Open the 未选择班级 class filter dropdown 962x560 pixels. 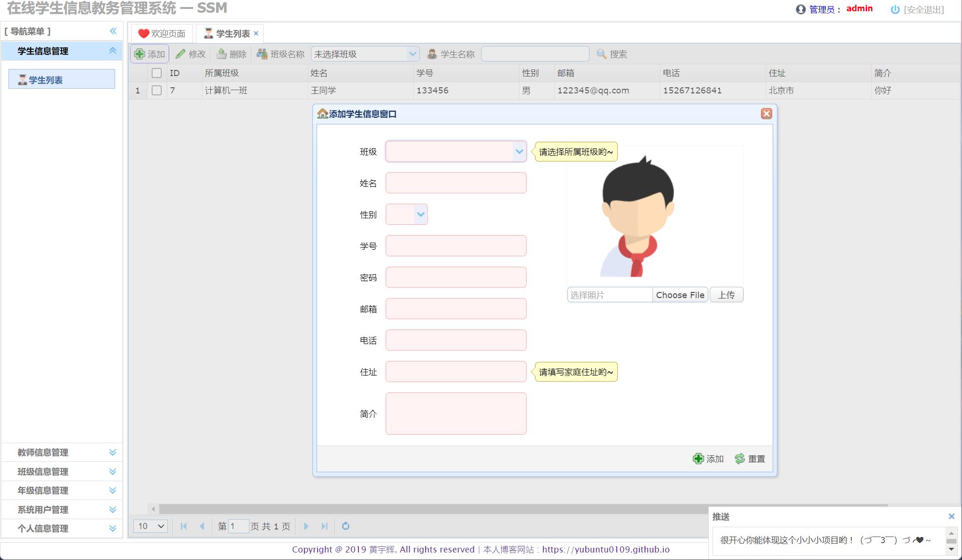(x=412, y=54)
